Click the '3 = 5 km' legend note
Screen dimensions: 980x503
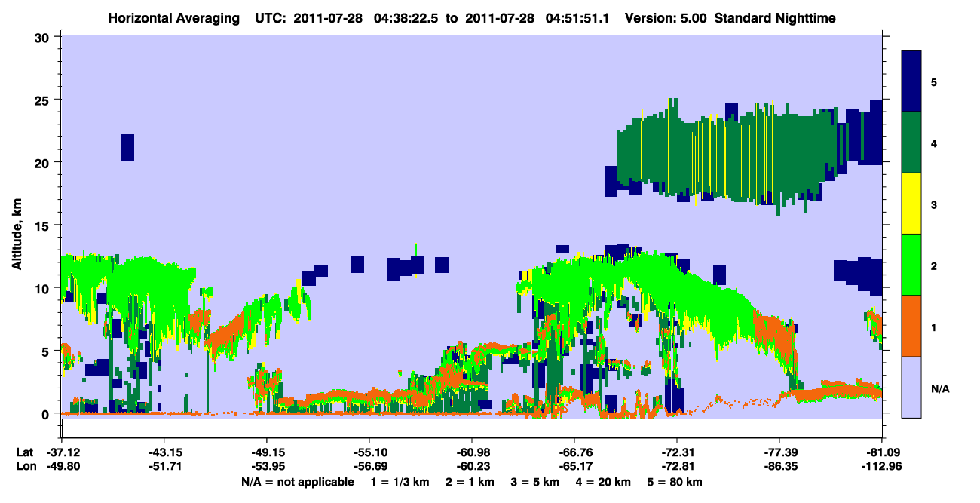(534, 482)
